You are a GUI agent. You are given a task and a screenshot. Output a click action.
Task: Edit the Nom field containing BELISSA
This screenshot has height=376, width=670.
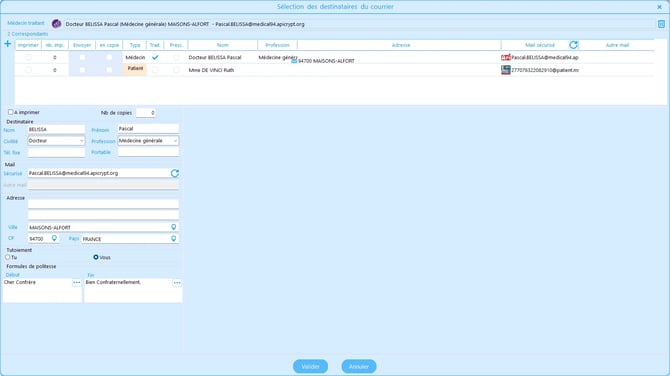point(56,129)
